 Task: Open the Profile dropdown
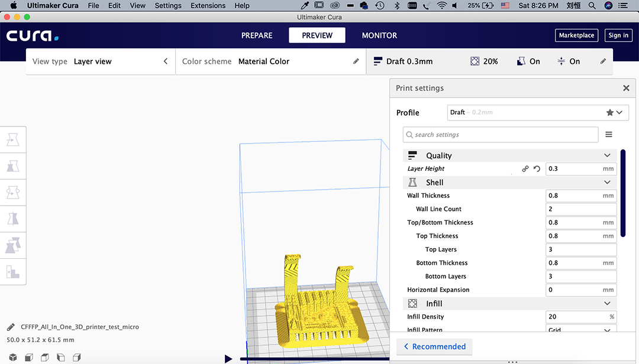537,112
